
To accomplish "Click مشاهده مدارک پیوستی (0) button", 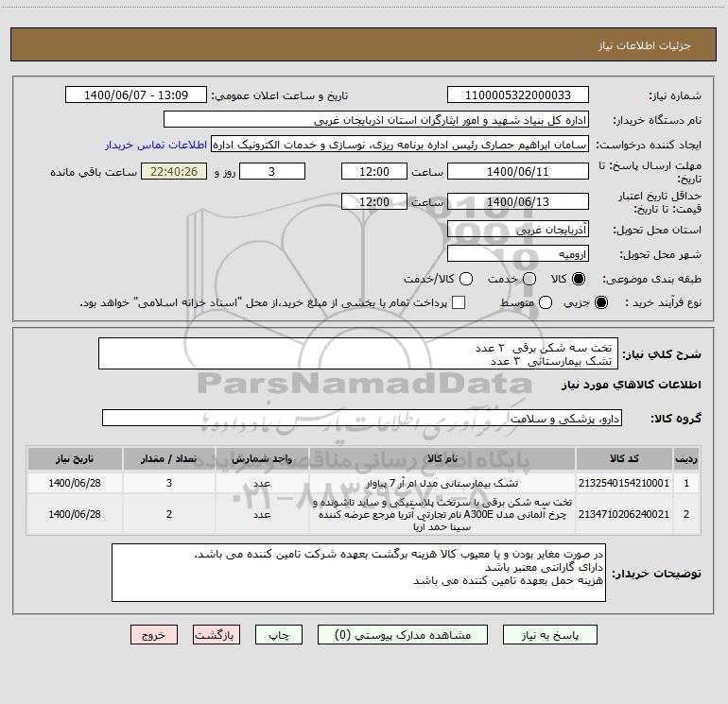I will click(x=403, y=635).
